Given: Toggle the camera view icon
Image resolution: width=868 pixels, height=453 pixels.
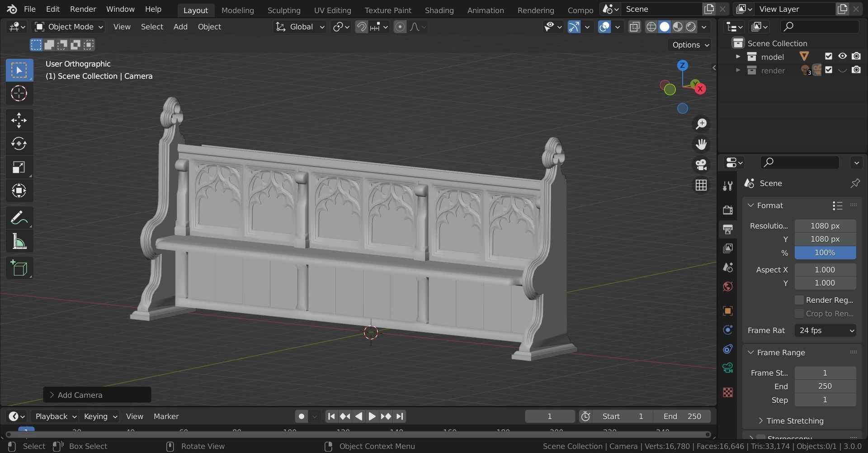Looking at the screenshot, I should pyautogui.click(x=701, y=165).
